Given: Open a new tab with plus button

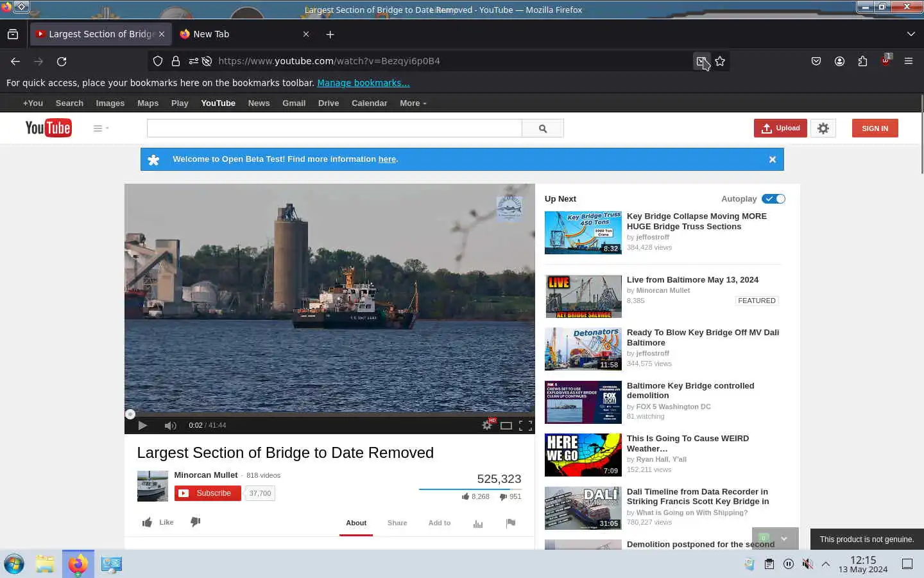Looking at the screenshot, I should (330, 35).
